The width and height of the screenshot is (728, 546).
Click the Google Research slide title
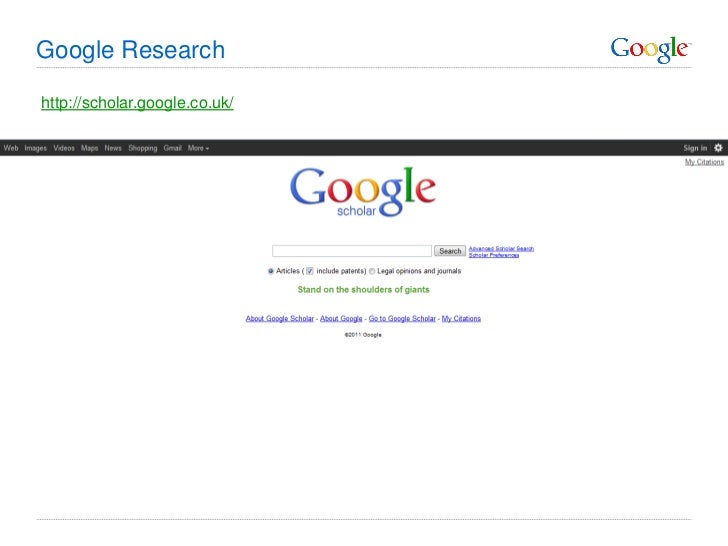pos(130,50)
